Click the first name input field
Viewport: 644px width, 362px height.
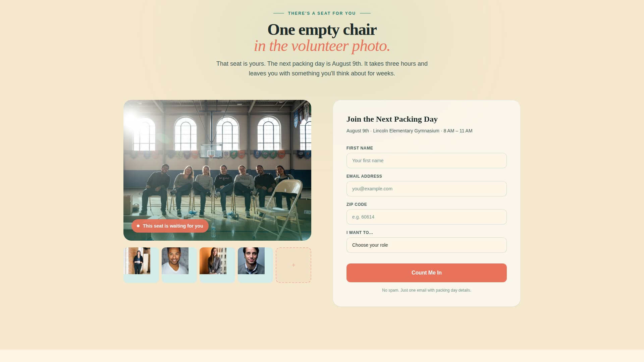click(x=426, y=160)
